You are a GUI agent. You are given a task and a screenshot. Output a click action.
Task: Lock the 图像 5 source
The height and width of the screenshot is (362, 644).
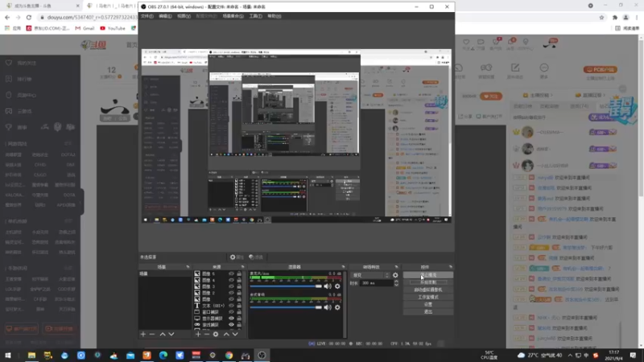[239, 274]
